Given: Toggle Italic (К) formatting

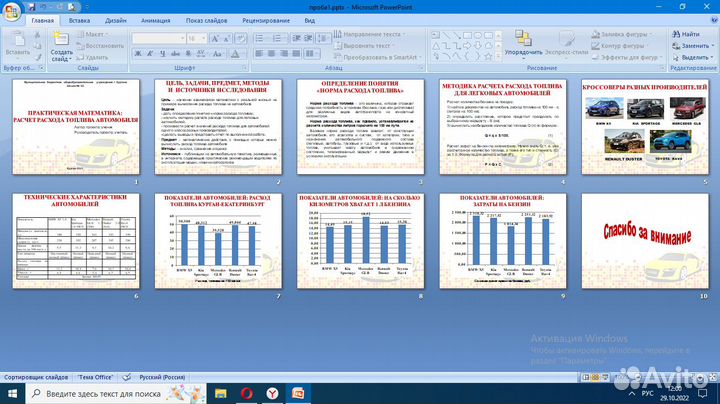Looking at the screenshot, I should click(150, 54).
